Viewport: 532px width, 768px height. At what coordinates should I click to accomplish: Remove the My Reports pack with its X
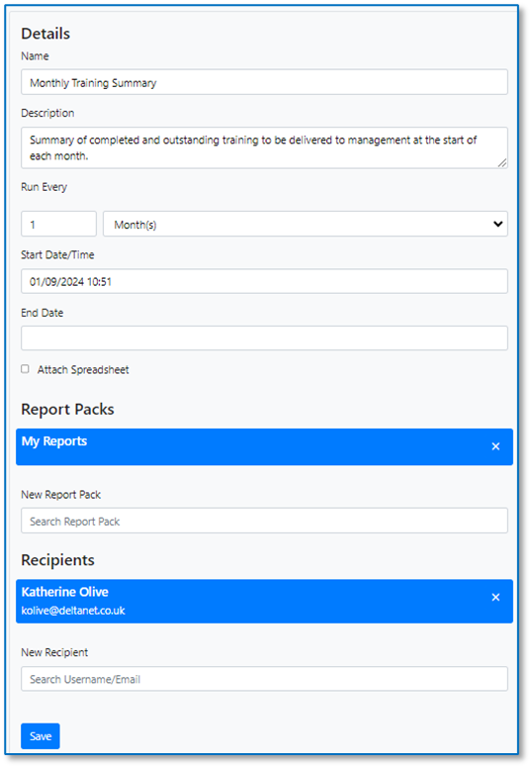point(495,446)
